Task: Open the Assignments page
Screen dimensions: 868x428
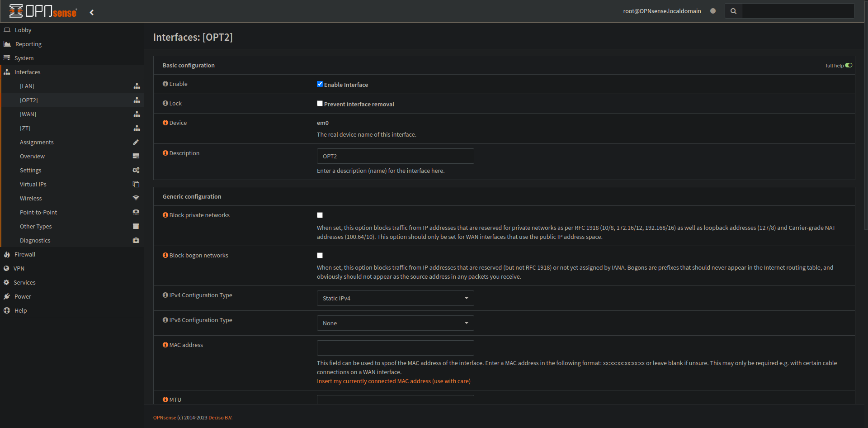Action: [72, 142]
